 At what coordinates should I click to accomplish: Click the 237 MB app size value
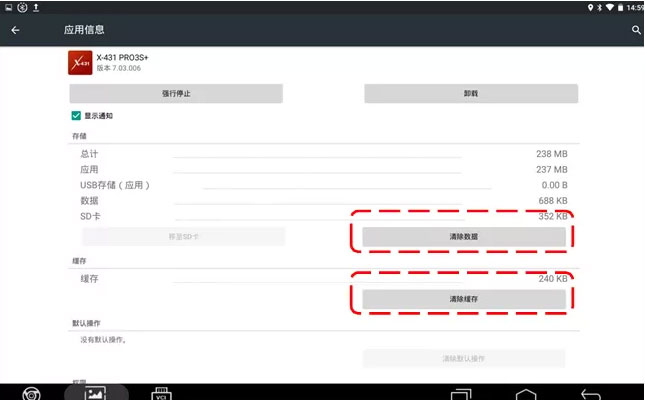(552, 169)
